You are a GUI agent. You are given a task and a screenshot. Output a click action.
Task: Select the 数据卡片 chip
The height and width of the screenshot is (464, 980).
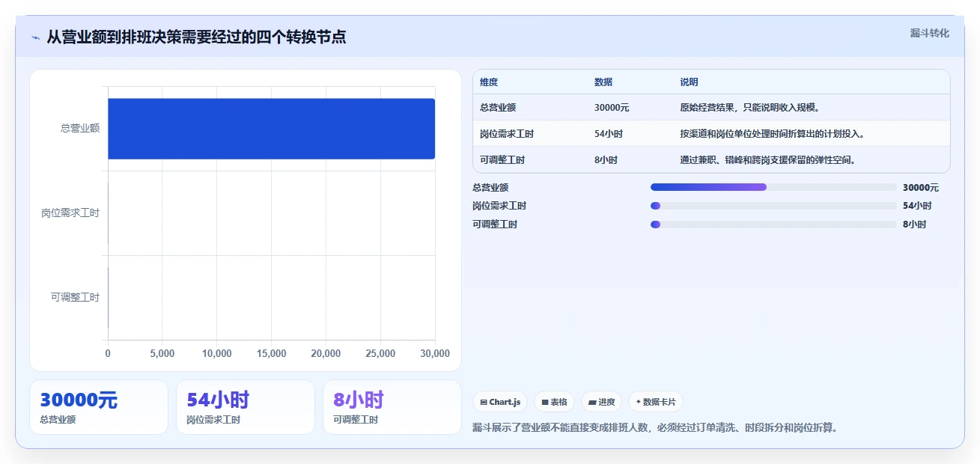(x=655, y=402)
